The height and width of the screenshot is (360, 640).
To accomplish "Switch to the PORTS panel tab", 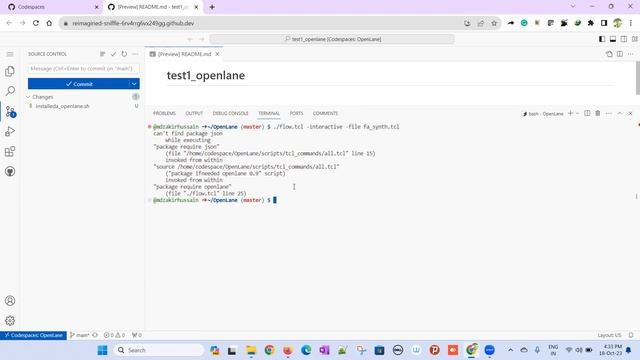I will coord(296,113).
